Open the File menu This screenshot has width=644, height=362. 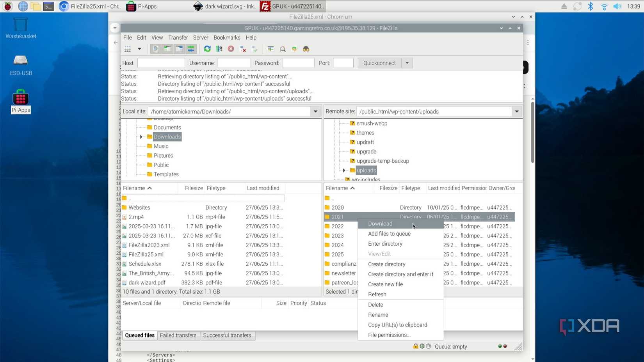128,37
